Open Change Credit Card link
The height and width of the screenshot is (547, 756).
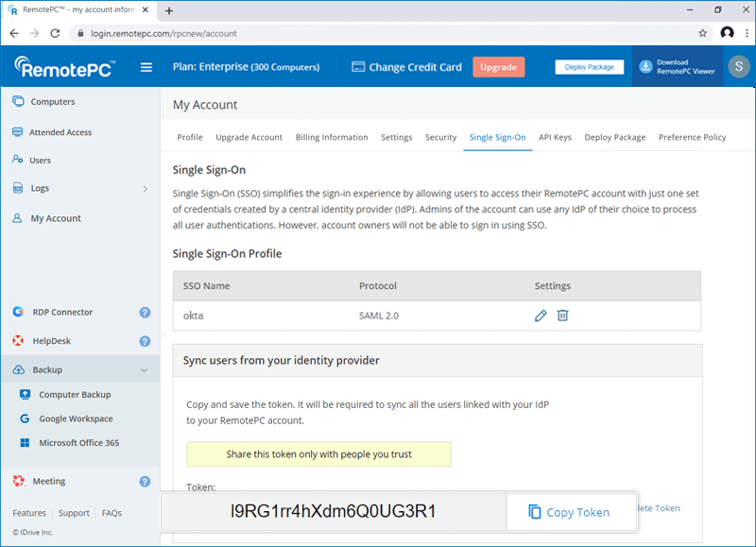[406, 67]
